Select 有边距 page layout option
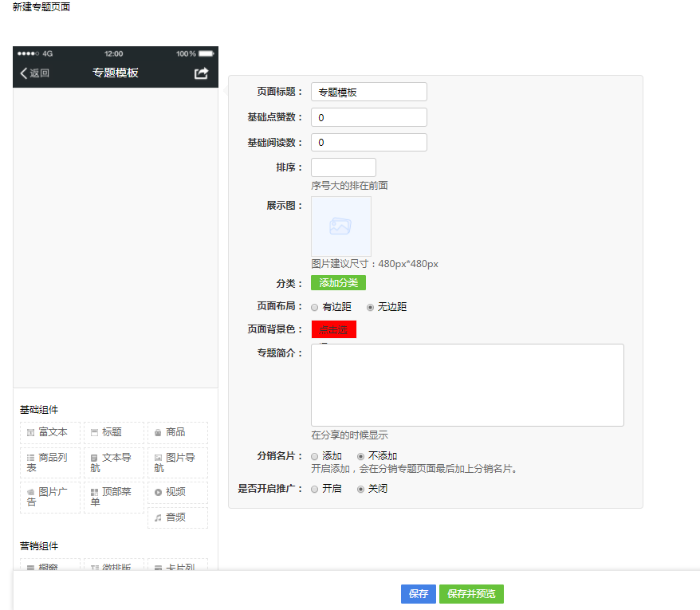 point(315,307)
